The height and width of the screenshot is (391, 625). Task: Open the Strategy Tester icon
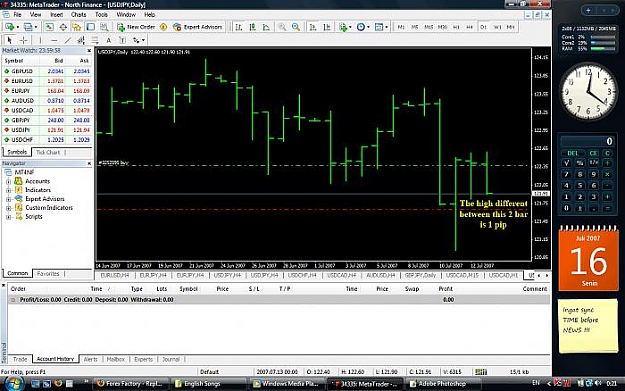(x=104, y=27)
